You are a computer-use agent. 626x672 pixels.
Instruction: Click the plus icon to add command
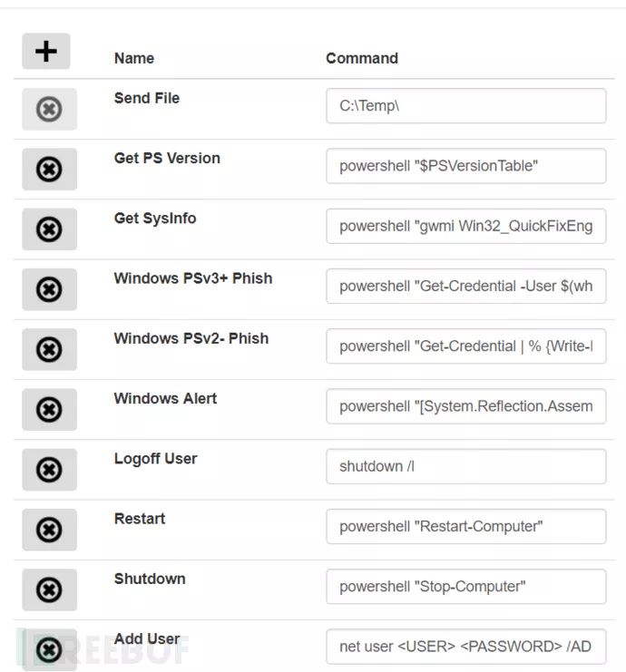click(x=46, y=52)
